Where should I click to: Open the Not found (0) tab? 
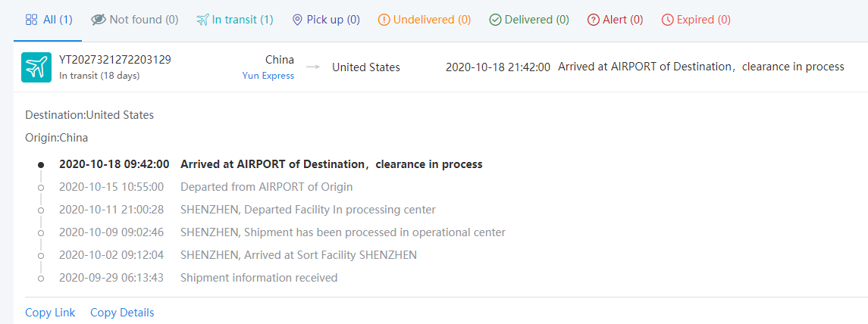pyautogui.click(x=135, y=20)
